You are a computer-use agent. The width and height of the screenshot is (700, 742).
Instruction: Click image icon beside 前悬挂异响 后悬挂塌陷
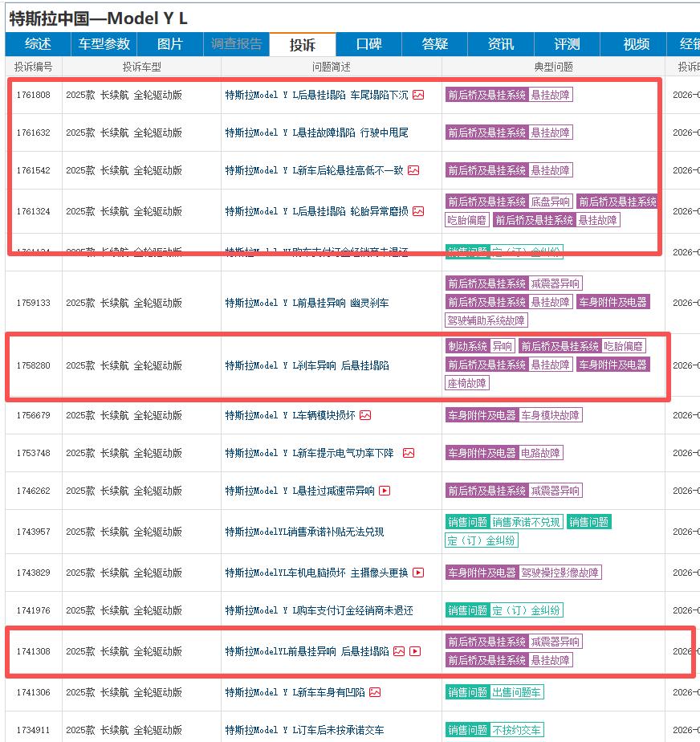pyautogui.click(x=399, y=651)
